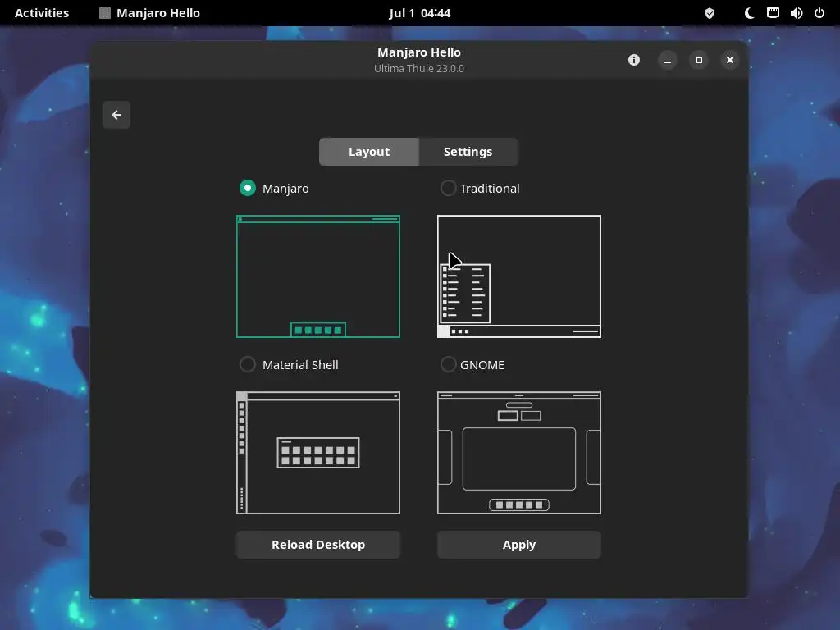Click the shield icon in top bar
Screen dimensions: 840x630
(710, 13)
